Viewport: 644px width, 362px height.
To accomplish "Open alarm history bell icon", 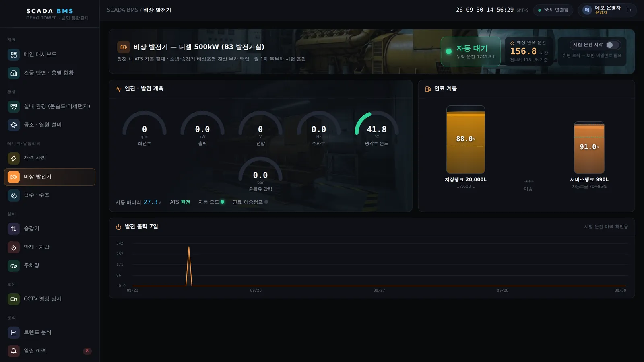I will click(14, 351).
